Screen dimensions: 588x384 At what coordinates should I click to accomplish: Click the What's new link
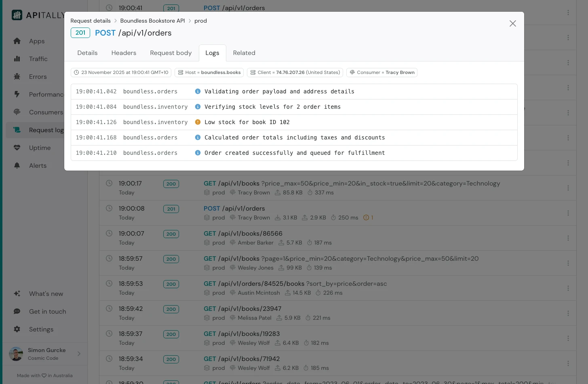coord(46,293)
